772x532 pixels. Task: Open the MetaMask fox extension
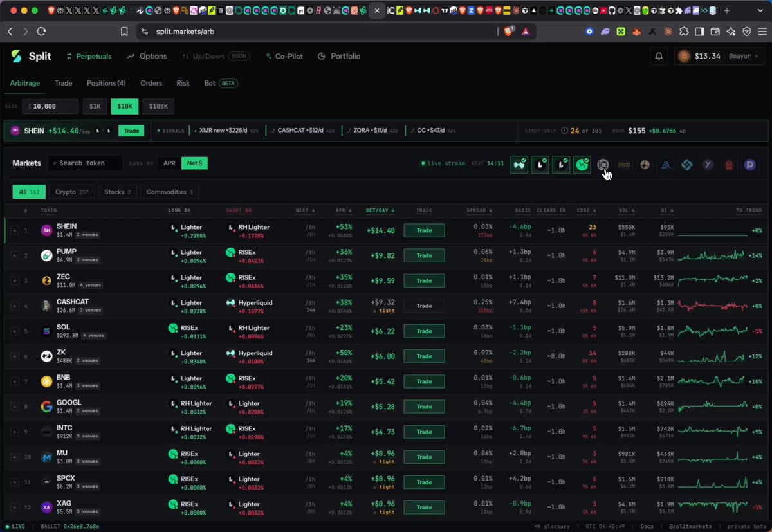click(x=637, y=31)
